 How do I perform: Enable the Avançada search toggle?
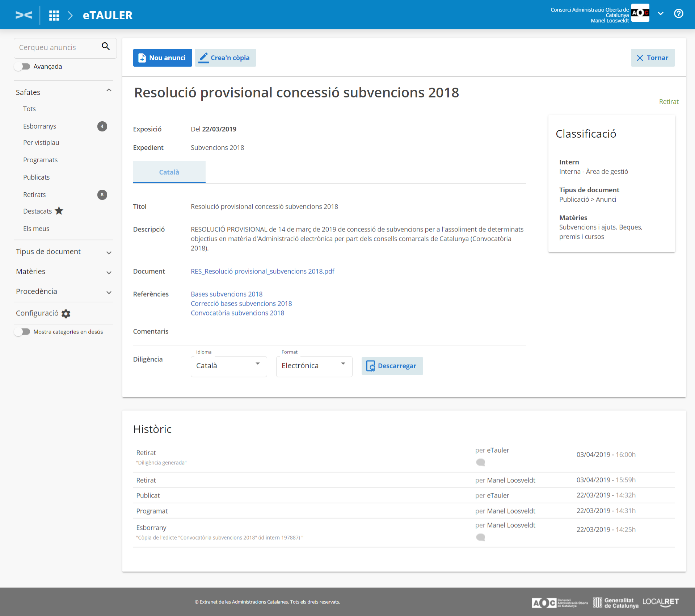click(22, 67)
